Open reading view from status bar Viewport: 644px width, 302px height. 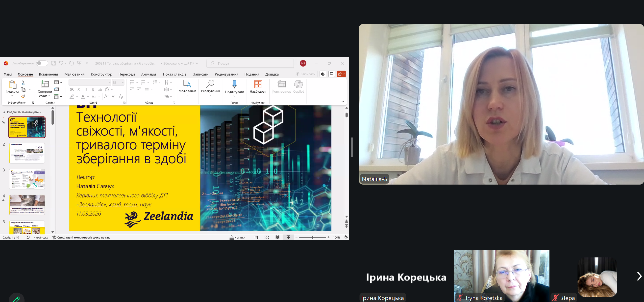(277, 237)
